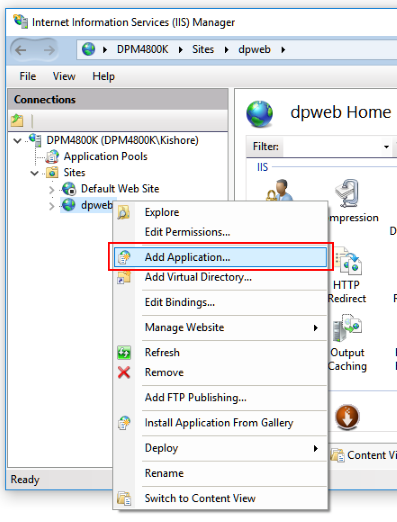Click the Add Virtual Directory icon
This screenshot has height=522, width=397.
point(124,277)
